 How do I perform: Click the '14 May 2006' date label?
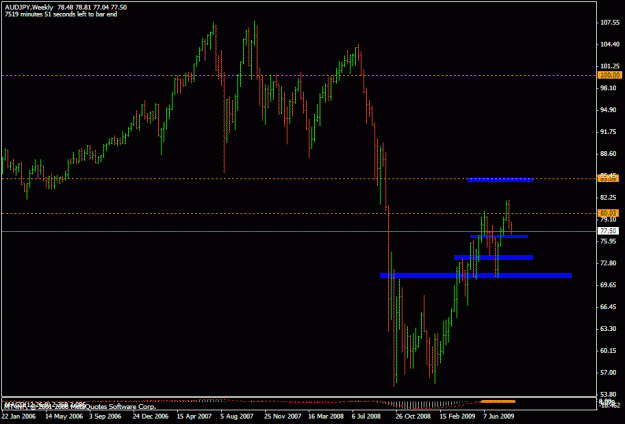(x=64, y=416)
